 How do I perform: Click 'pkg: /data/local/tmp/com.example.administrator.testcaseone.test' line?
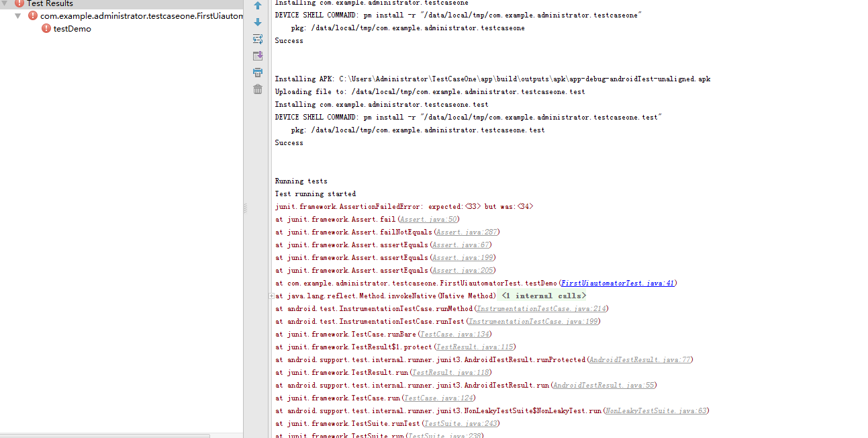(418, 130)
